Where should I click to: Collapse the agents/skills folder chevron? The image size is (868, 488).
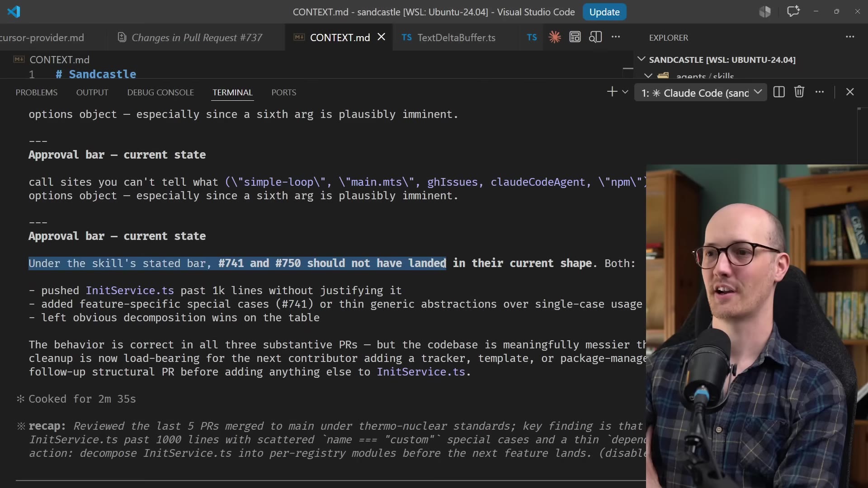click(648, 75)
